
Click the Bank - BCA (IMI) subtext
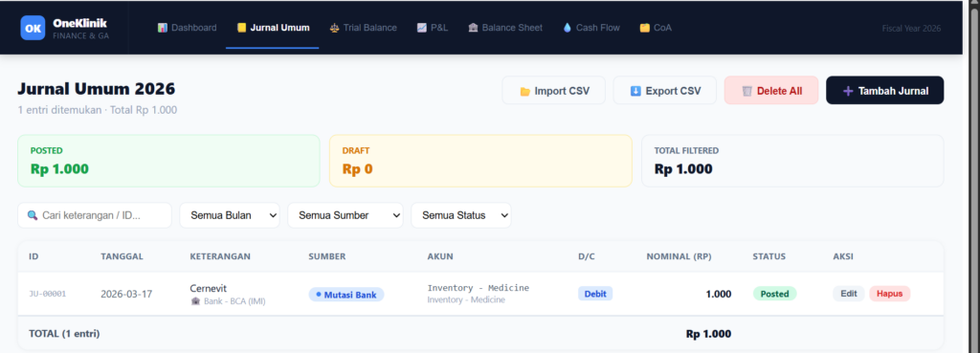228,300
